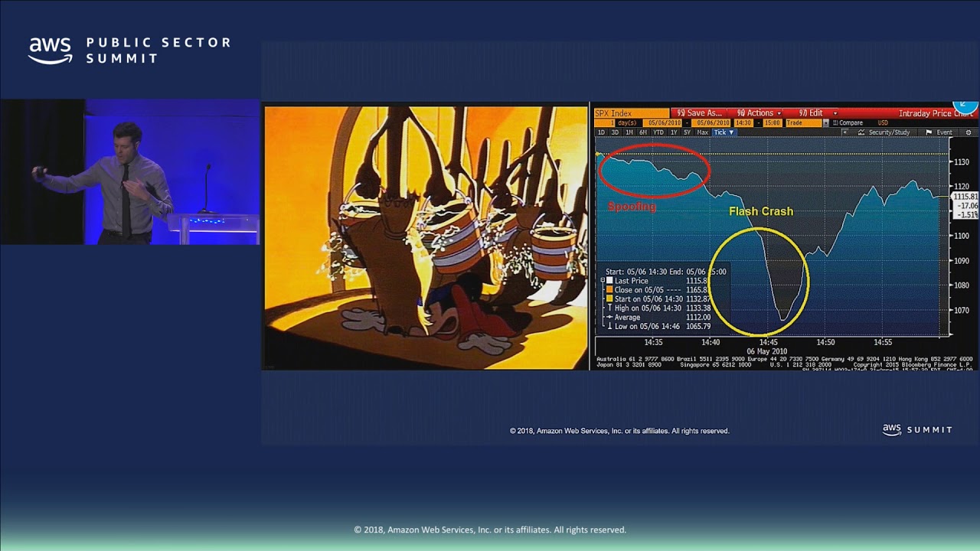Click the number of days field
980x551 pixels.
coord(605,123)
